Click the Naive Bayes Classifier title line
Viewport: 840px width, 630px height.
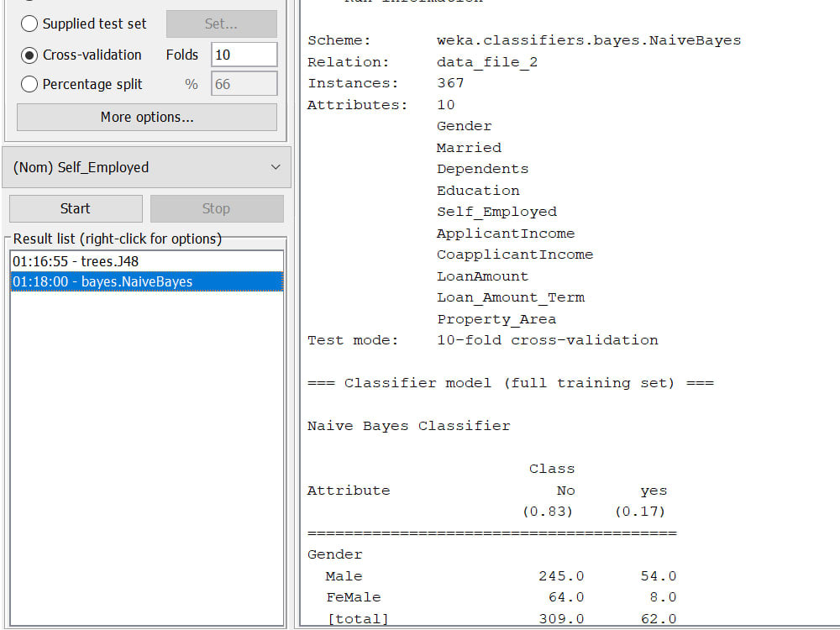409,426
